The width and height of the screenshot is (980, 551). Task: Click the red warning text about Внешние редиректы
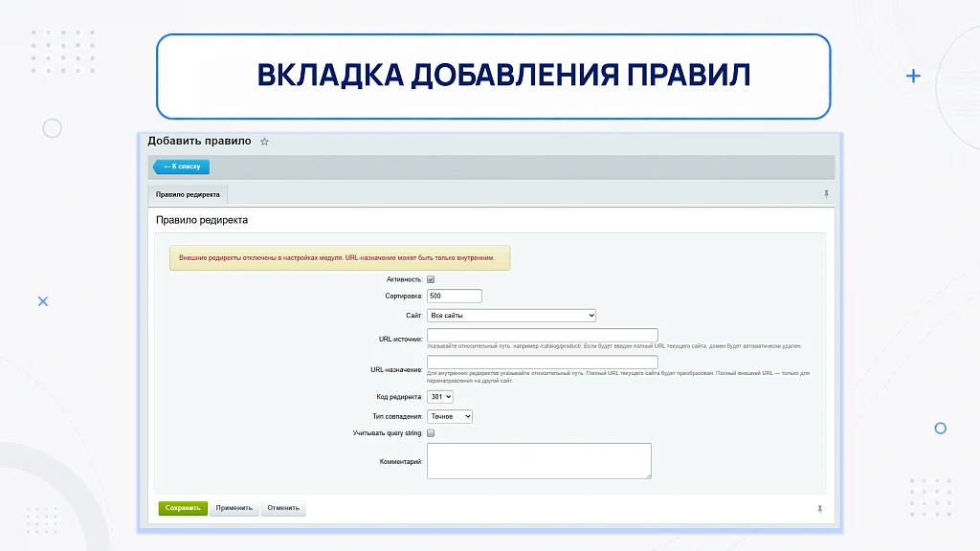tap(337, 258)
